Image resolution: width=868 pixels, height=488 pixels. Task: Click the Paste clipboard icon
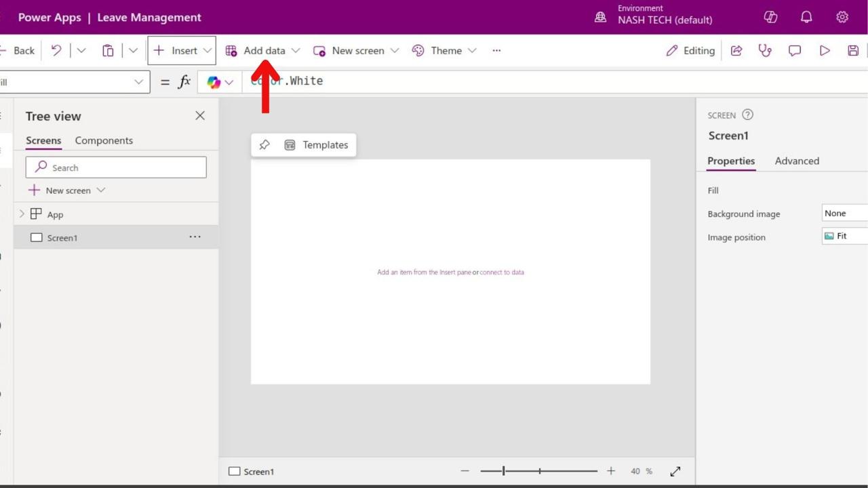[108, 51]
